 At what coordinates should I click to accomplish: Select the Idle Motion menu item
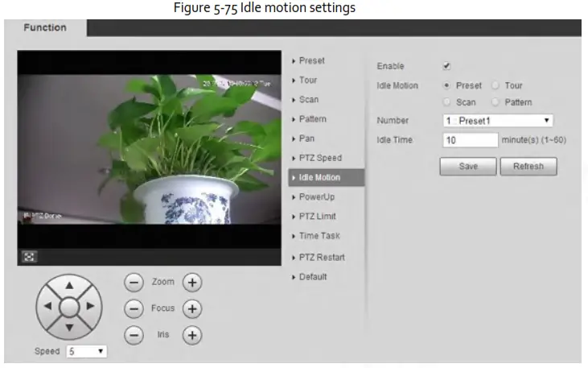(327, 178)
